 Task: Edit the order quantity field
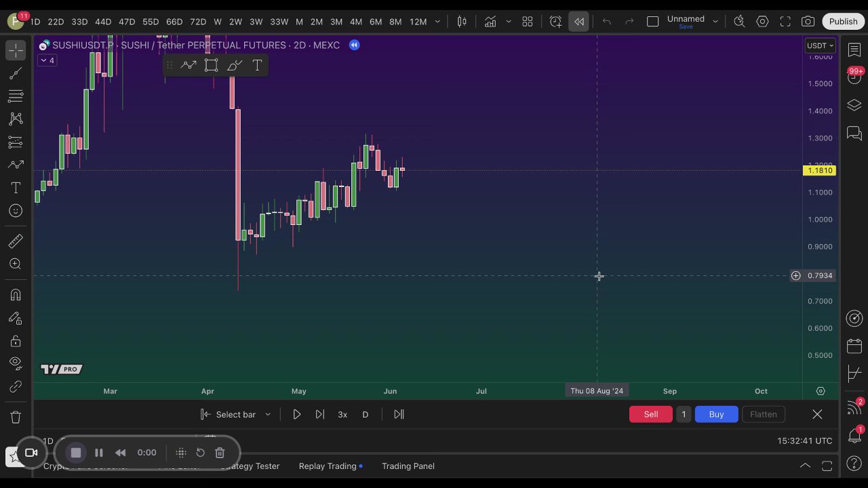684,414
